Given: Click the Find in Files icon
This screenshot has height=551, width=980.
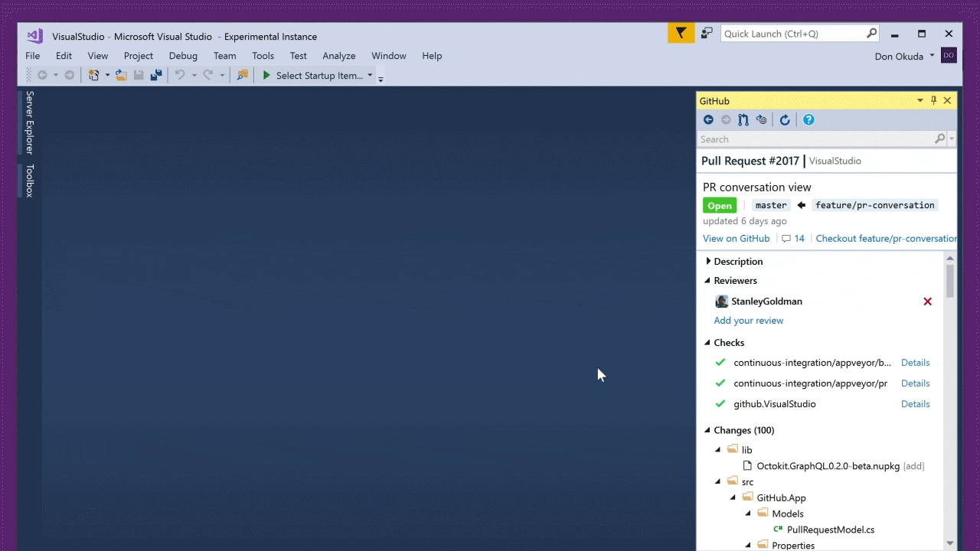Looking at the screenshot, I should point(242,75).
